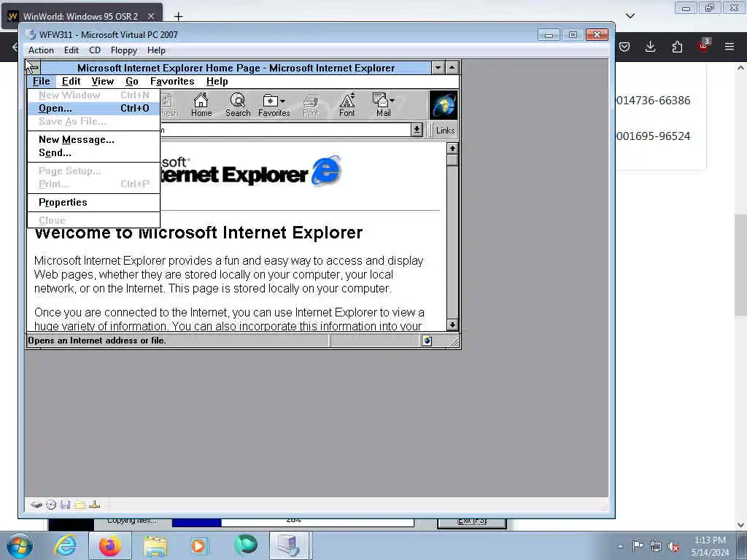Switch to Virtual PC taskbar button
Viewport: 747px width, 560px height.
point(290,545)
